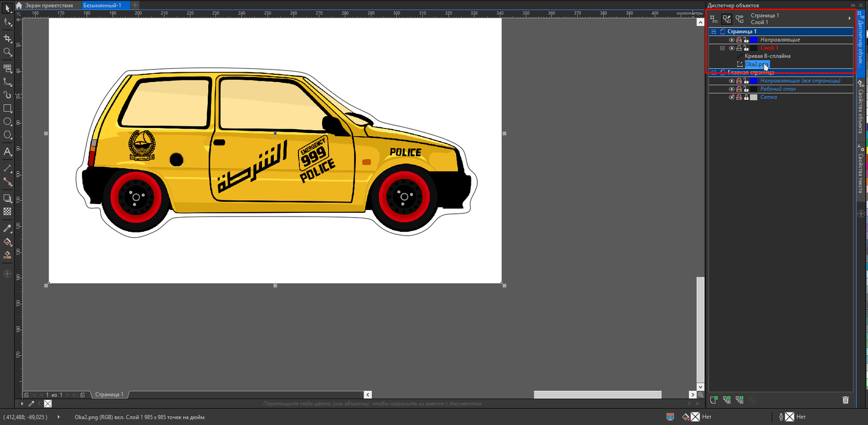
Task: Select the Drop Shadow tool
Action: (8, 199)
